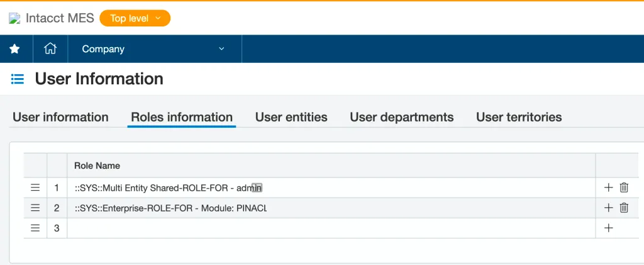Open User entities tab
Viewport: 644px width, 265px height.
[291, 117]
